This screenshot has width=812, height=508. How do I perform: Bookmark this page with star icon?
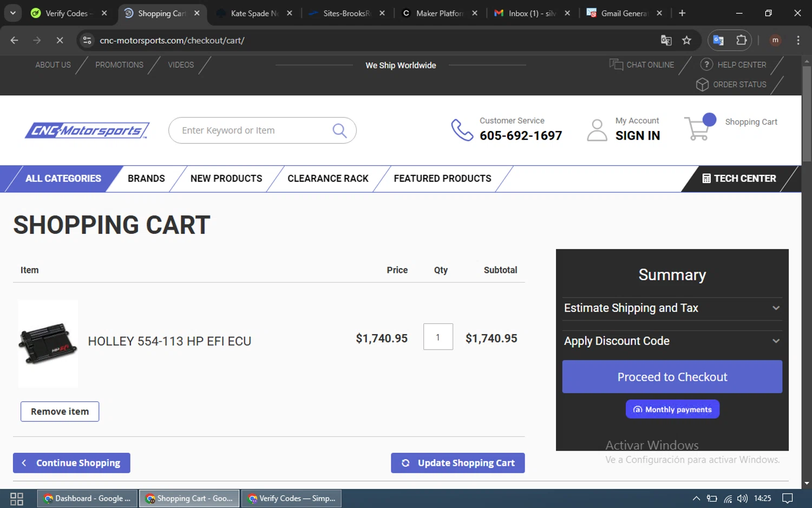pyautogui.click(x=686, y=40)
